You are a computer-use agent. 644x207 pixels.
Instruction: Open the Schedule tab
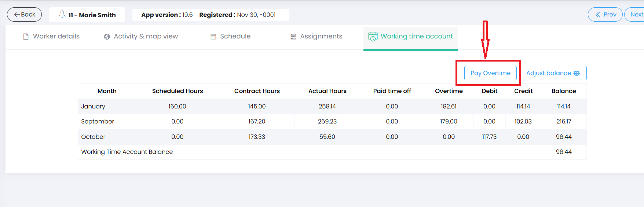[x=230, y=36]
